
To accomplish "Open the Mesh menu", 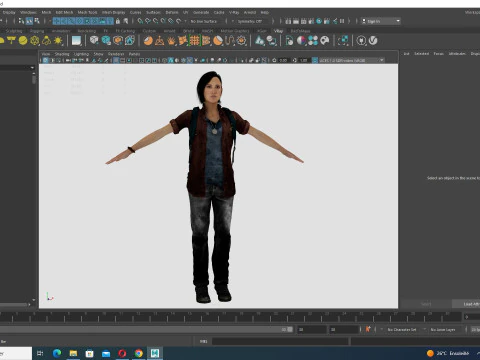I will pyautogui.click(x=46, y=12).
